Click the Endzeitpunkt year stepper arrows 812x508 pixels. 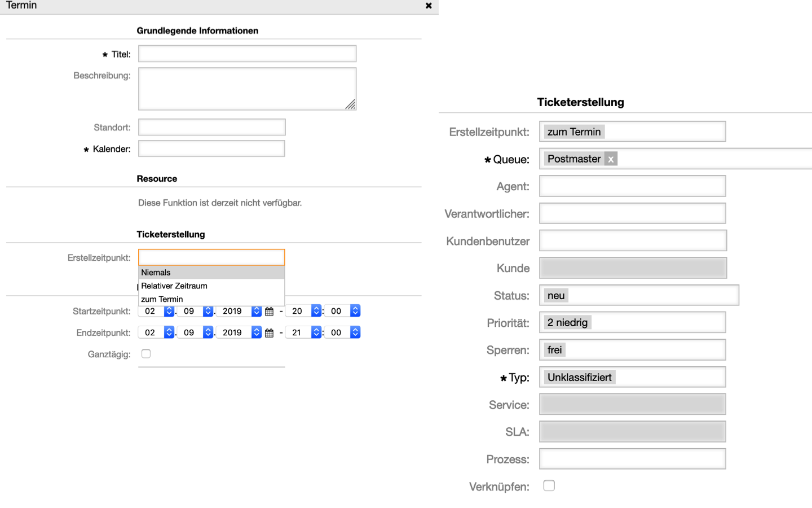coord(257,332)
